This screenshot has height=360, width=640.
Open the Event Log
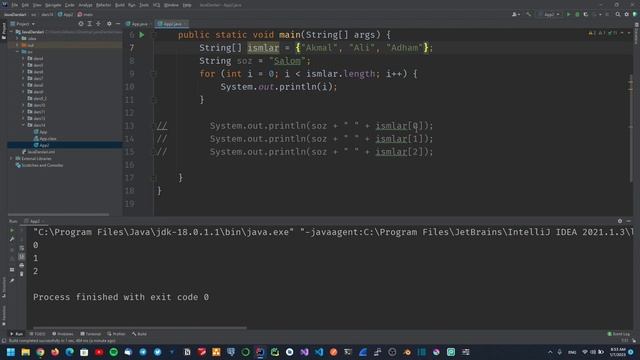[619, 334]
